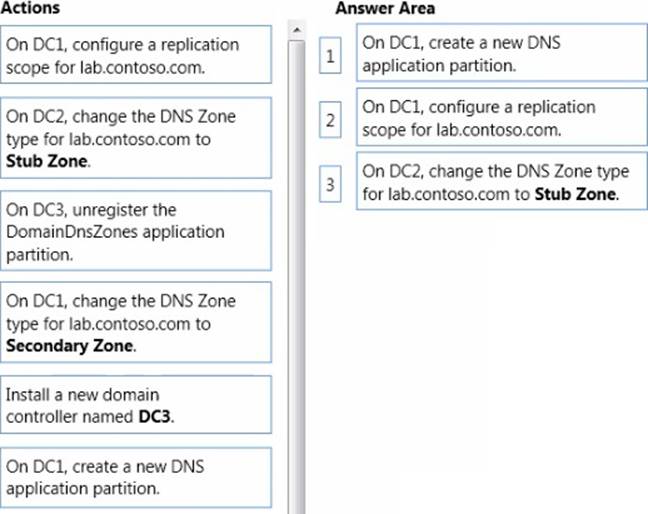Select 'unregister the DomainDnsZones application partition' action

(x=137, y=231)
